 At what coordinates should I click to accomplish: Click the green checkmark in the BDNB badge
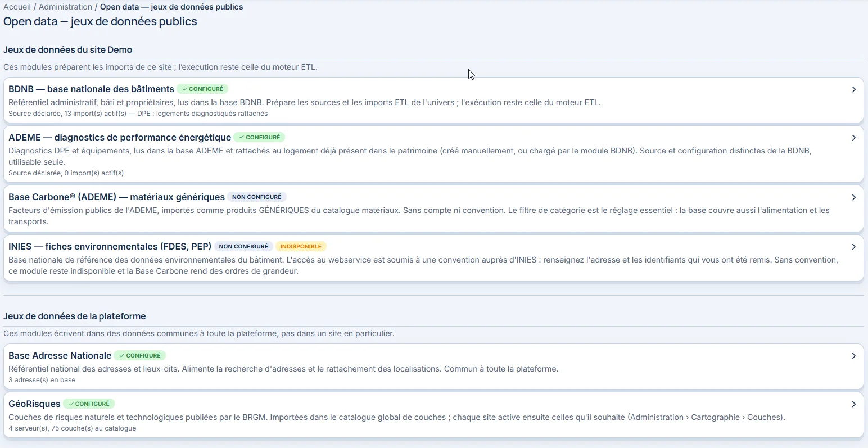click(x=184, y=89)
